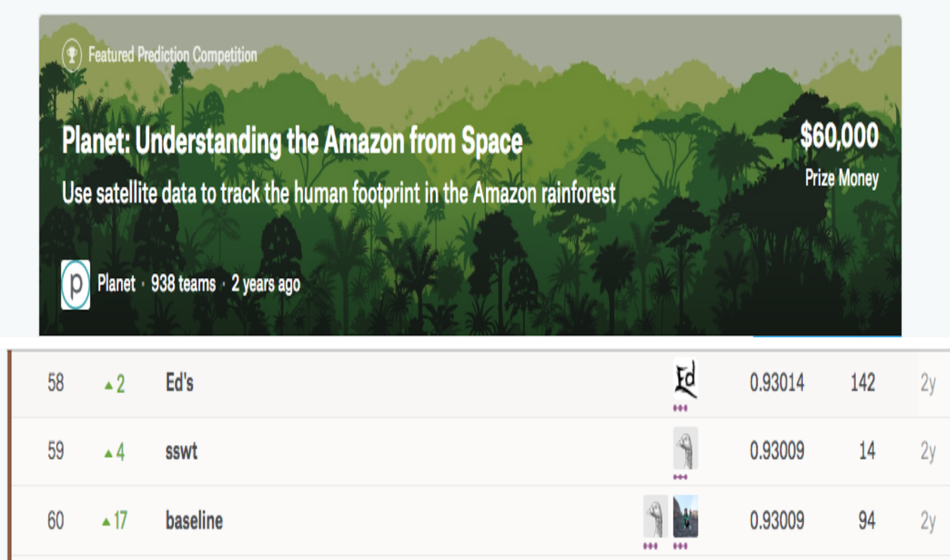
Task: Click the green up arrow in baseline row
Action: (106, 522)
